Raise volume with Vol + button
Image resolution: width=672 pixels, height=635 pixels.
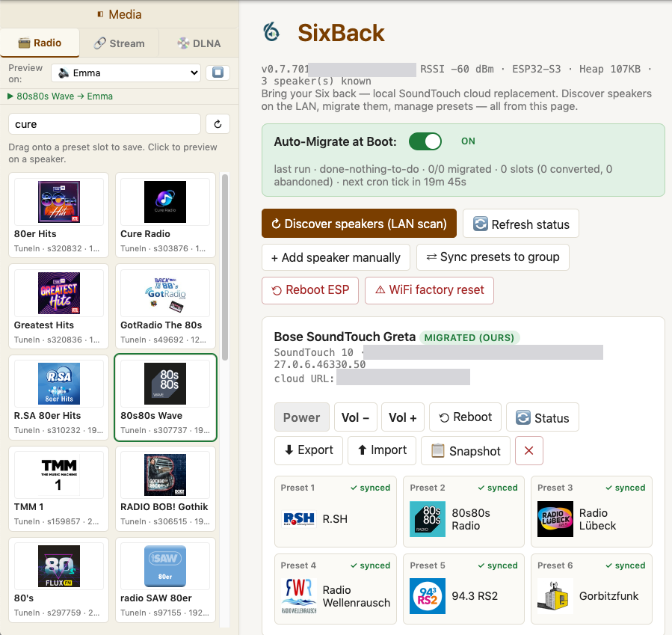point(403,417)
